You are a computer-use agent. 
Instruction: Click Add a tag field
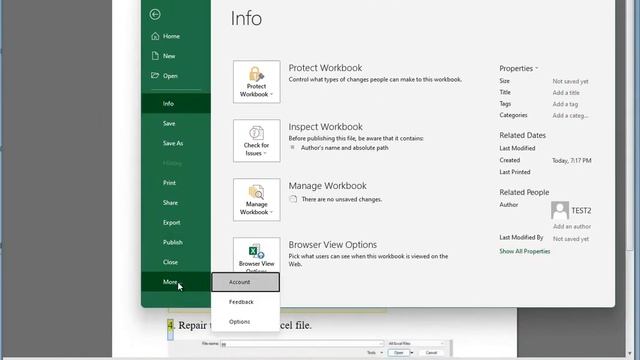[x=565, y=104]
